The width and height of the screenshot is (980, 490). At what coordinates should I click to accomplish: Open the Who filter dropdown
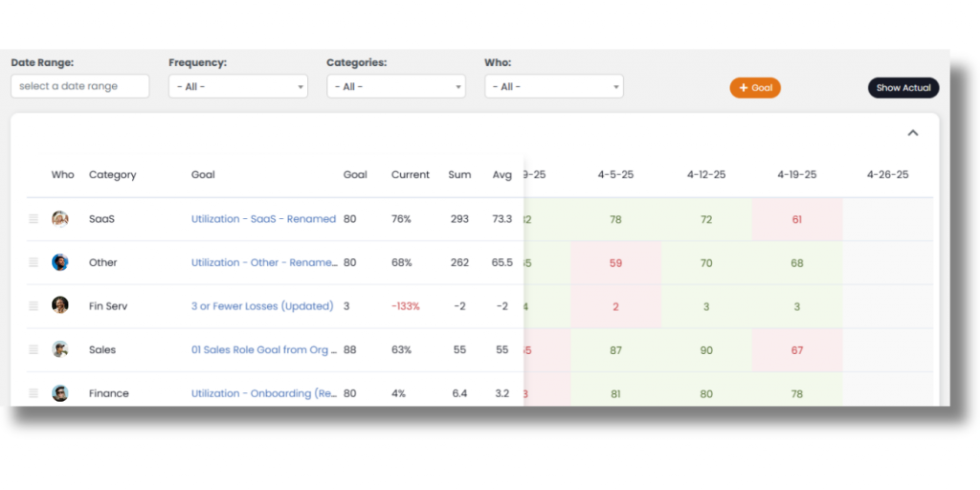(553, 86)
